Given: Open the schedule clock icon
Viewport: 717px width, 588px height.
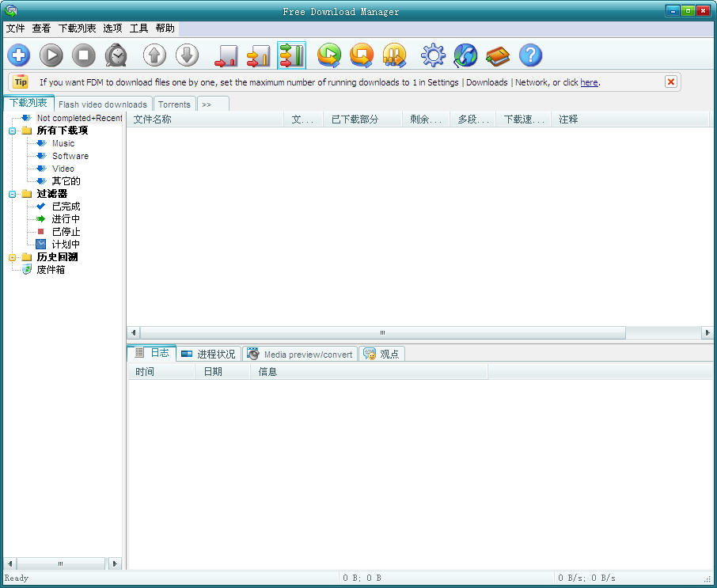Looking at the screenshot, I should point(116,55).
